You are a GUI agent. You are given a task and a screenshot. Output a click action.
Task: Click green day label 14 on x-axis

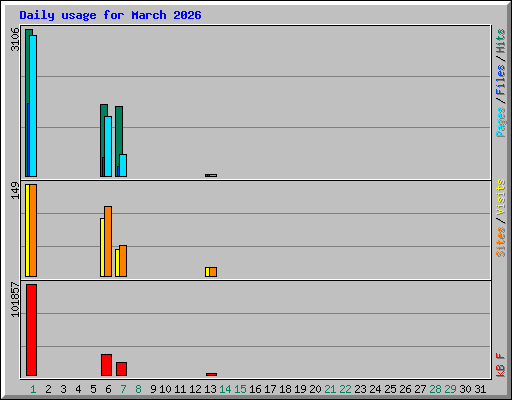225,389
